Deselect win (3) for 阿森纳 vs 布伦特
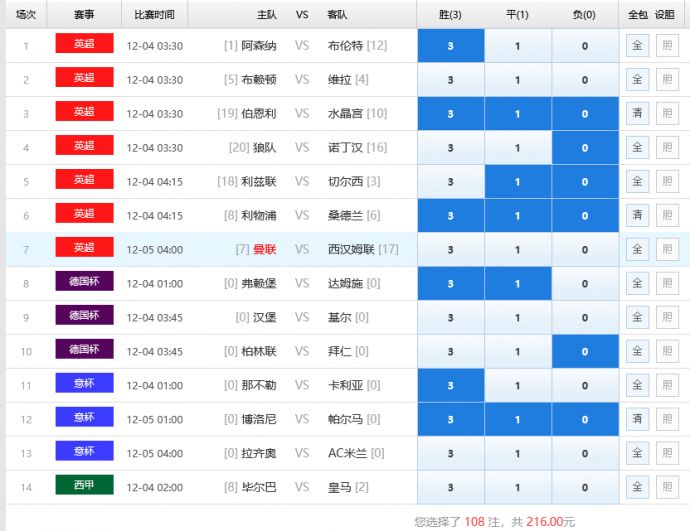 click(x=450, y=46)
